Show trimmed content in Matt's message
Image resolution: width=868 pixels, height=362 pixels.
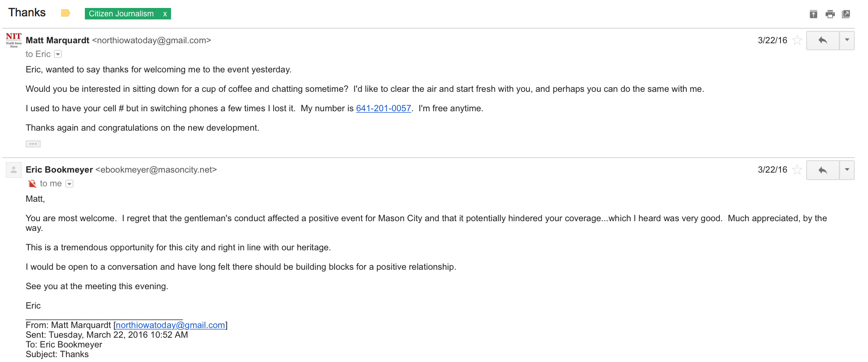[33, 144]
